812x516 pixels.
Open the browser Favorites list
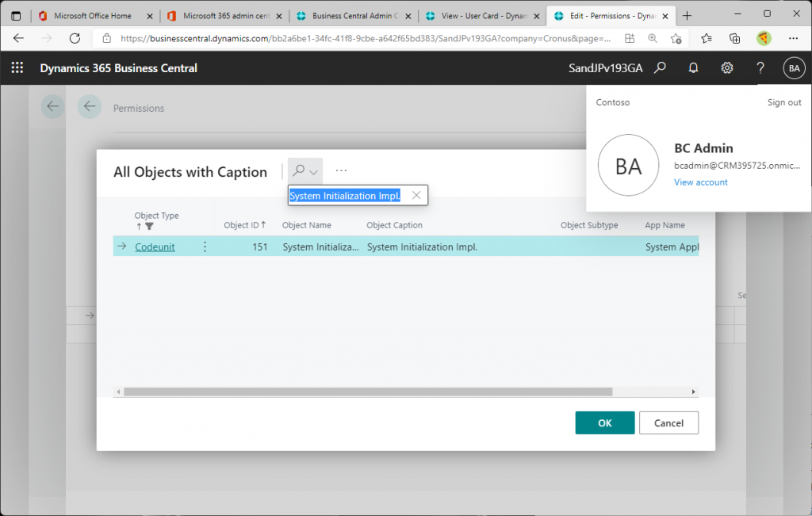point(707,38)
